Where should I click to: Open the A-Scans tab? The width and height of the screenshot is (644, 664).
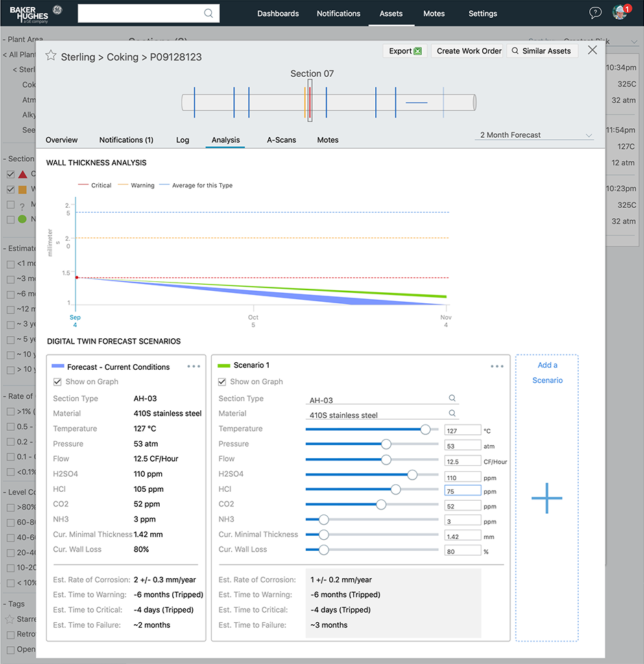[281, 140]
